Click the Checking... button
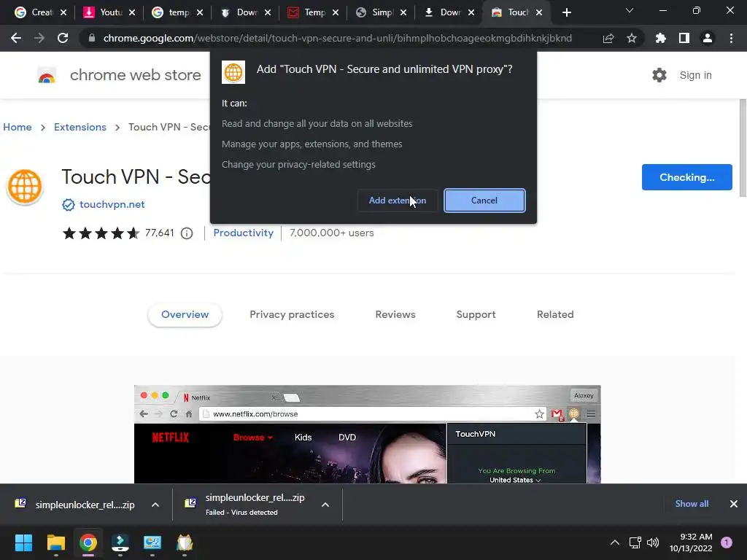 [687, 177]
